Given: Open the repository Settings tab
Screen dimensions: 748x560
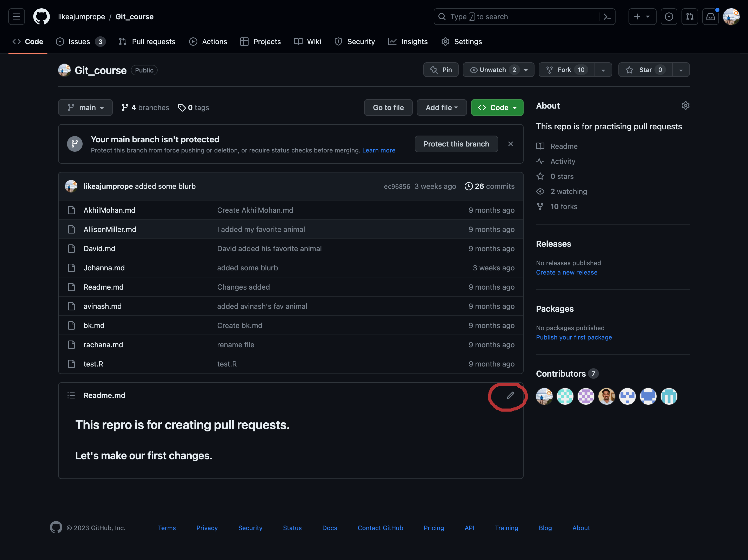Looking at the screenshot, I should (462, 42).
